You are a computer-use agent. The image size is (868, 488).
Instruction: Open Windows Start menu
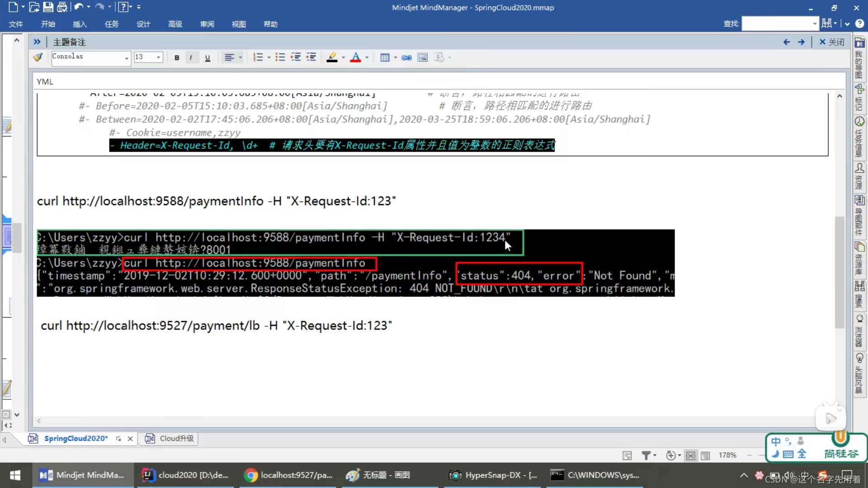pyautogui.click(x=15, y=475)
